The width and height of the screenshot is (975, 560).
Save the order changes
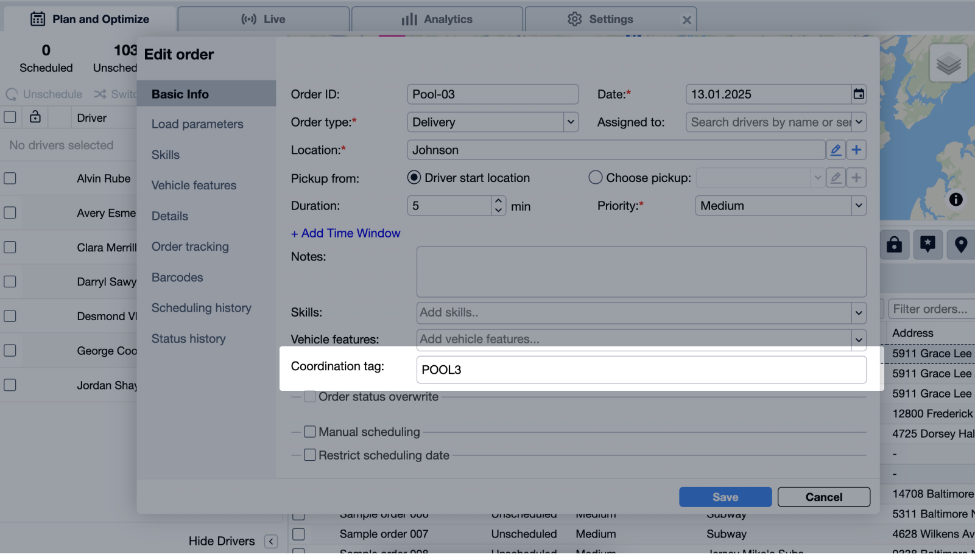pyautogui.click(x=725, y=497)
